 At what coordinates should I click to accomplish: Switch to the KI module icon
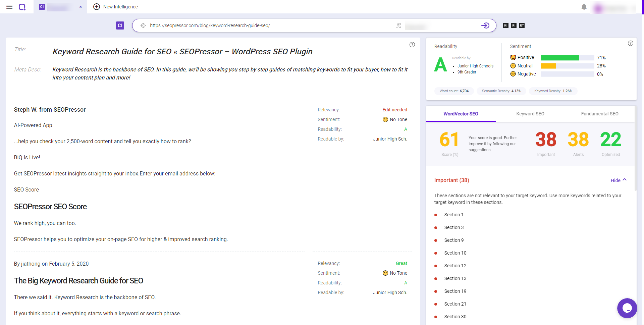pos(506,25)
